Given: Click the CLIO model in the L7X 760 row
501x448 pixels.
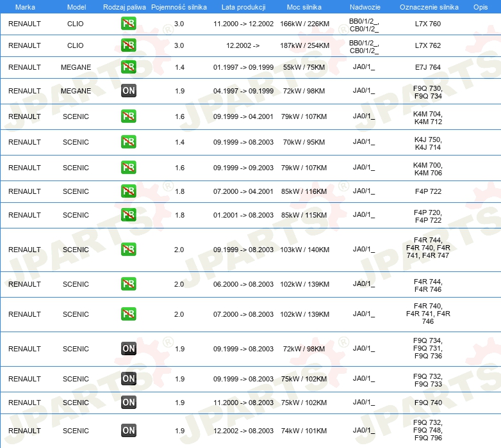Looking at the screenshot, I should 76,24.
